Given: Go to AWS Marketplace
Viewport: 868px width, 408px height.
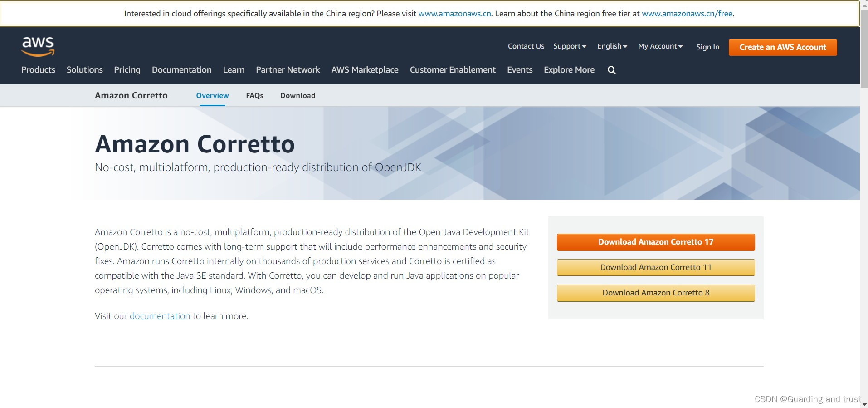Looking at the screenshot, I should coord(365,70).
